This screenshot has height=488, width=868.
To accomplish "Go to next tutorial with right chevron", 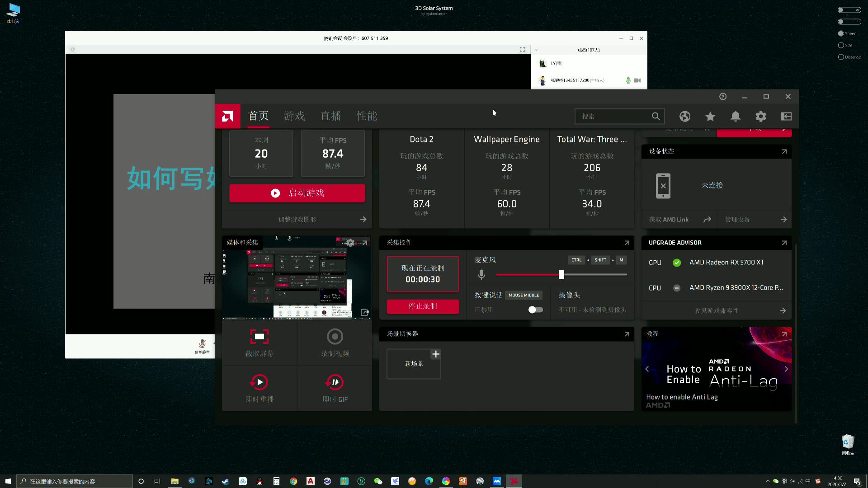I will coord(786,369).
